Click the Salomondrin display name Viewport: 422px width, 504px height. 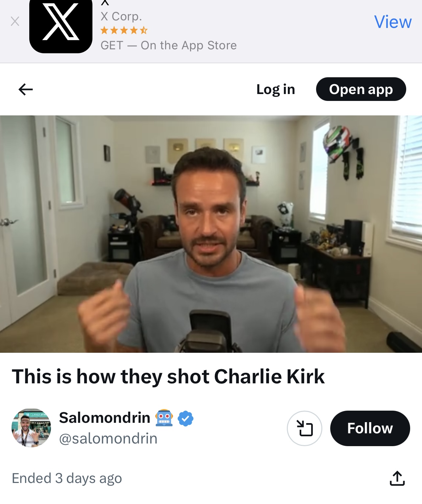coord(105,418)
